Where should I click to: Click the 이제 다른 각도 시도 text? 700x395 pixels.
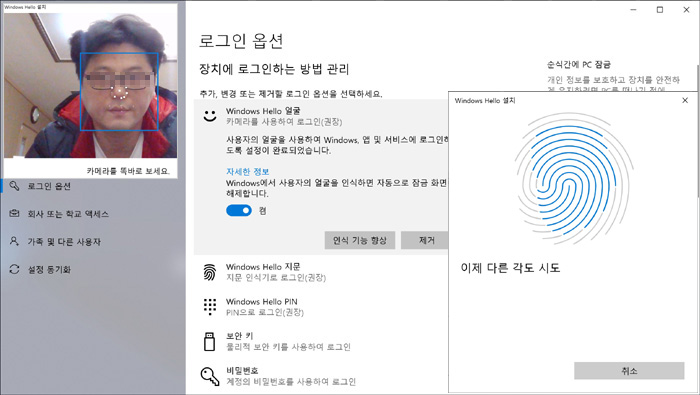(510, 268)
